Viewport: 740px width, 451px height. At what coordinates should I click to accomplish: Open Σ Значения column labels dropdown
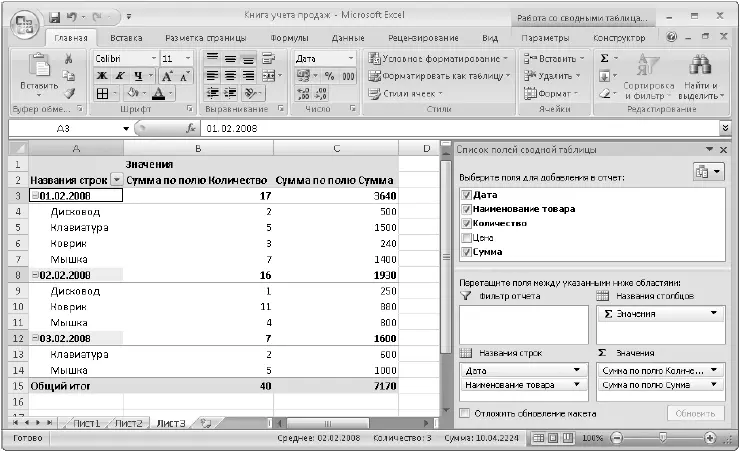click(714, 313)
